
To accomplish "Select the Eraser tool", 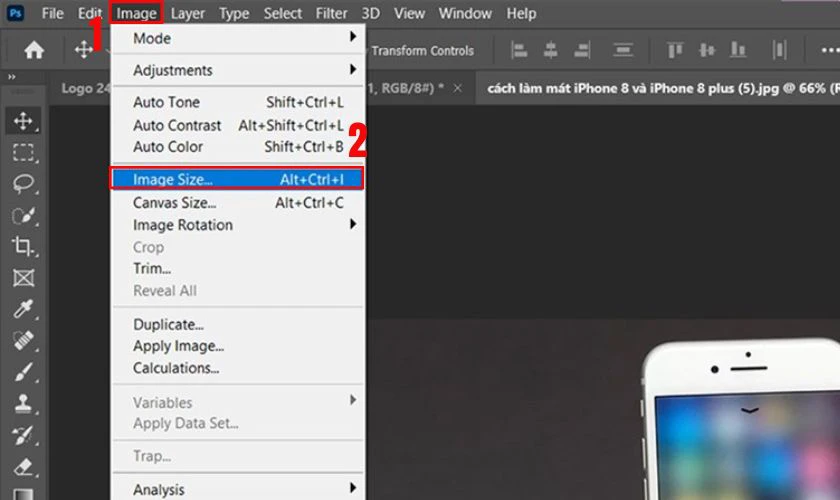I will [x=23, y=467].
